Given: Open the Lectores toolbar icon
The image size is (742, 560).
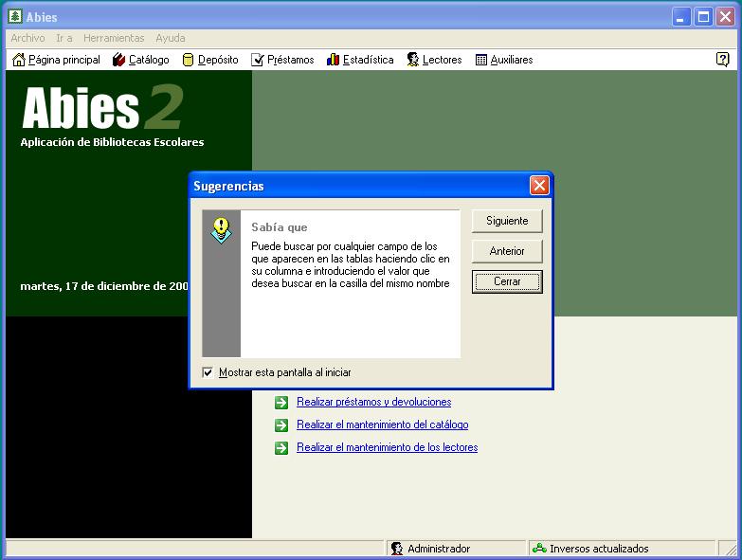Looking at the screenshot, I should coord(413,60).
